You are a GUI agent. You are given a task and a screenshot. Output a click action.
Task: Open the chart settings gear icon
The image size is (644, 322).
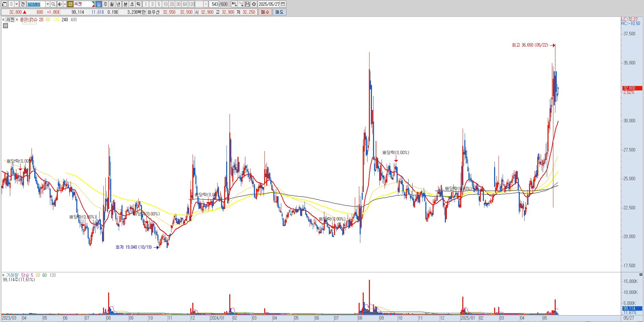pos(254,4)
